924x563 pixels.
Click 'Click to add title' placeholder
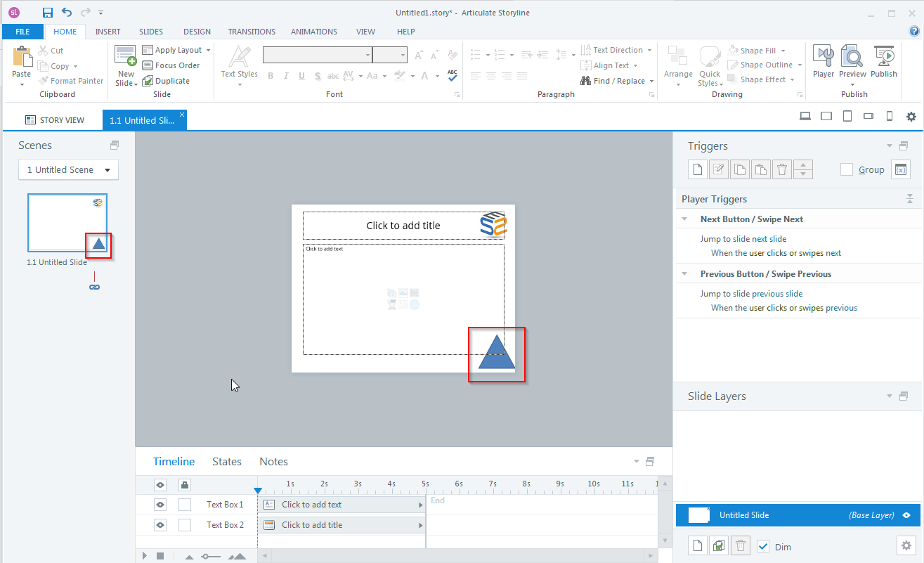coord(403,226)
